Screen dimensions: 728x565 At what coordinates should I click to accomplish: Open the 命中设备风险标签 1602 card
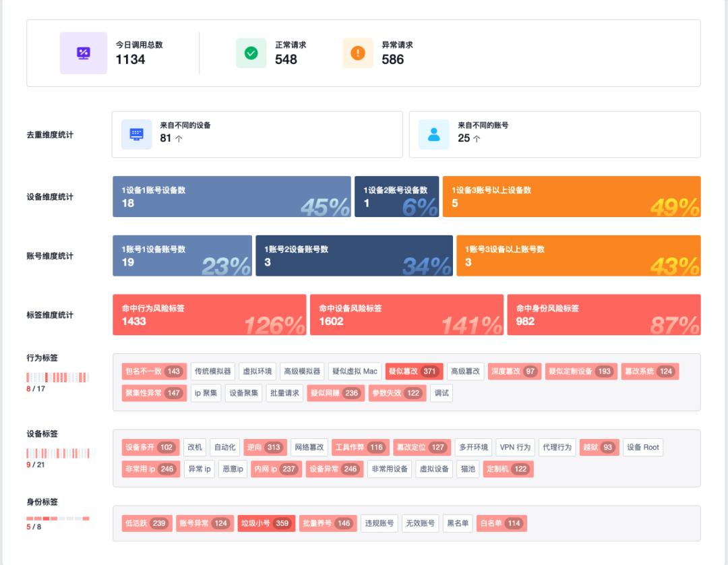point(406,315)
